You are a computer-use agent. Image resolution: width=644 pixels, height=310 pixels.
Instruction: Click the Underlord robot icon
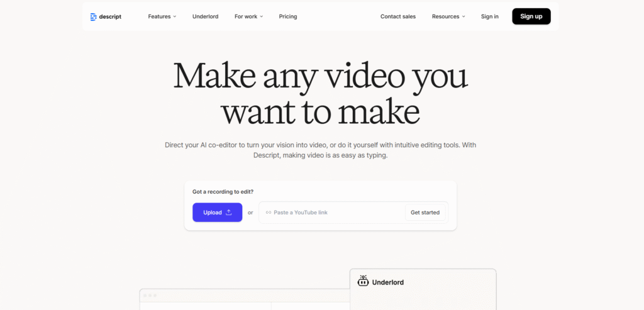(x=363, y=281)
